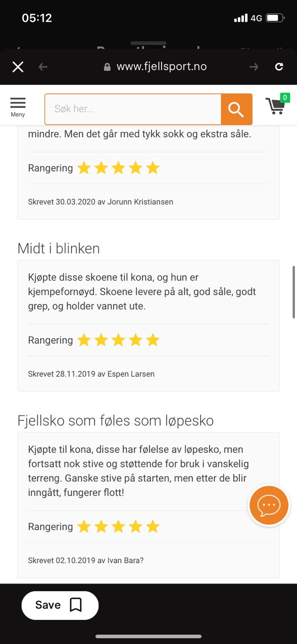The height and width of the screenshot is (644, 297).
Task: Tap the green cart count badge
Action: pos(285,97)
